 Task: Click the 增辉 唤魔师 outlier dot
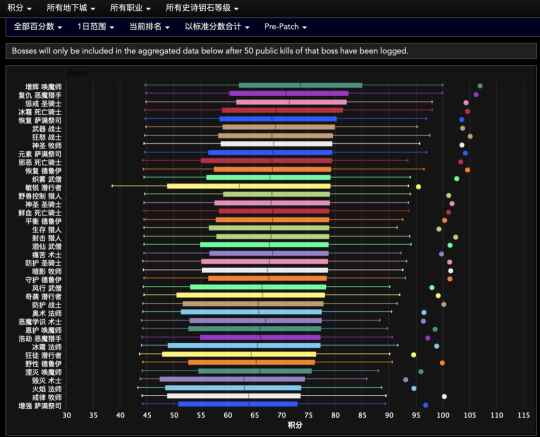[x=480, y=86]
